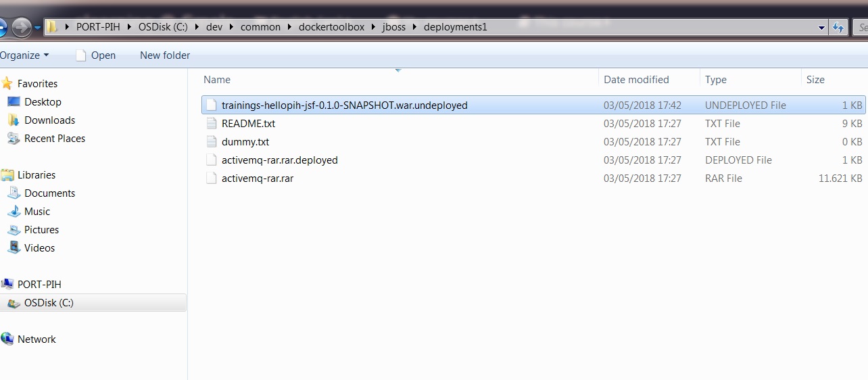The height and width of the screenshot is (380, 868).
Task: Click New folder in the command bar
Action: tap(165, 55)
